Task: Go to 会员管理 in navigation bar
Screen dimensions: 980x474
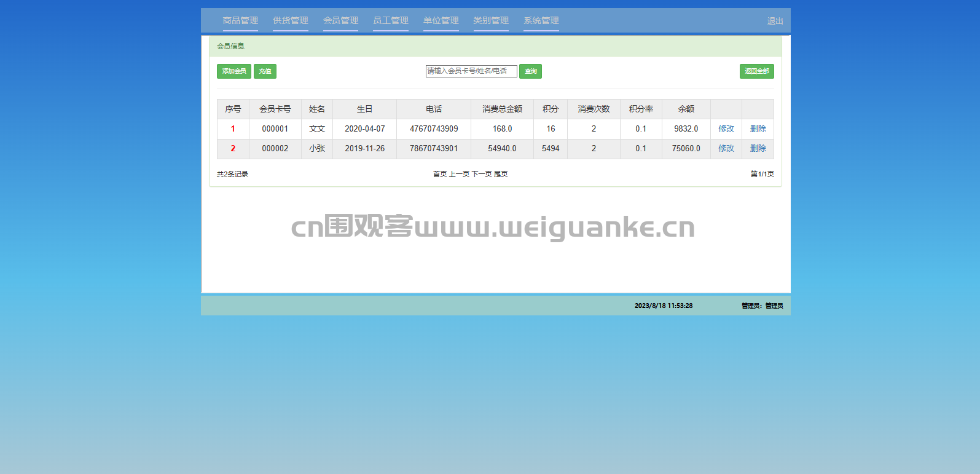Action: (x=340, y=21)
